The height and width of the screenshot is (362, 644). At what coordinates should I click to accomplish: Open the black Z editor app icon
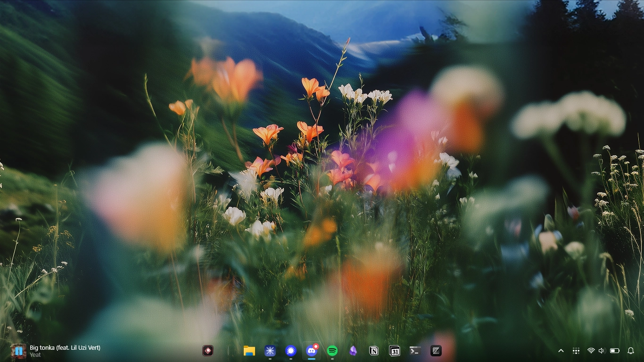436,351
